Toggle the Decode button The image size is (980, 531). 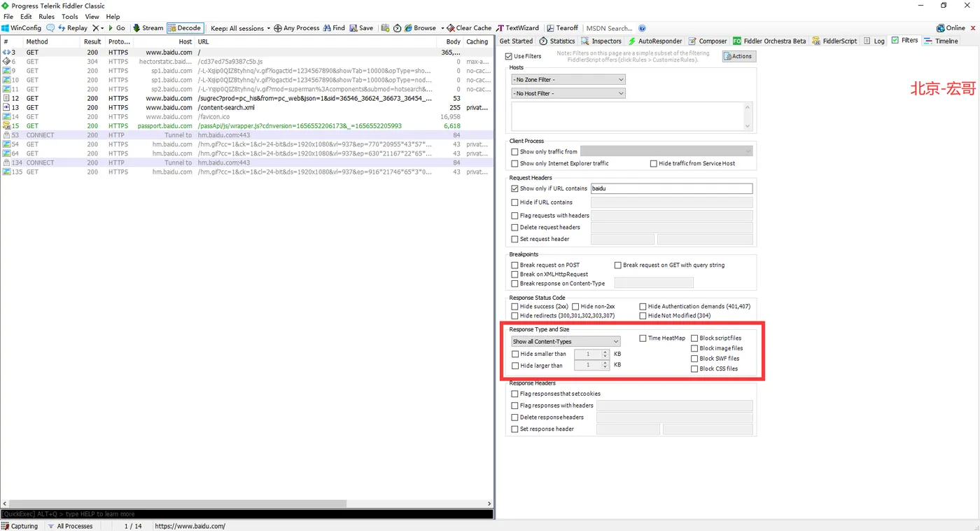(x=185, y=28)
